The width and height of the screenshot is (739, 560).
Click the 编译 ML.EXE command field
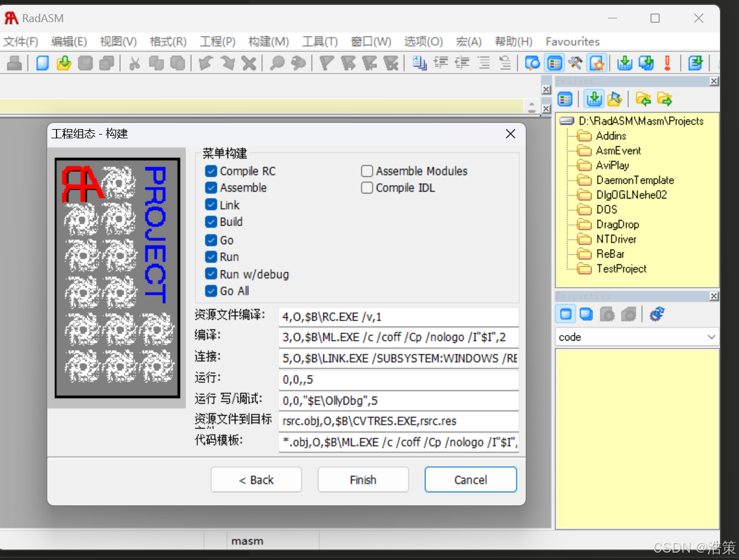click(398, 337)
